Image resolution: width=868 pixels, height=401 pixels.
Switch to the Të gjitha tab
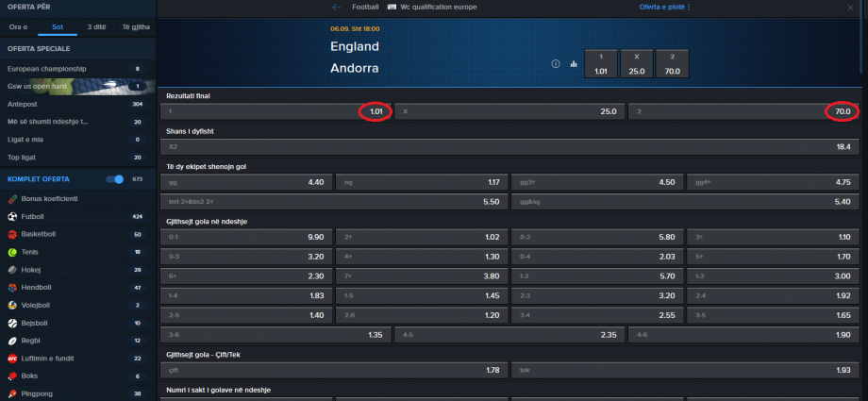[x=136, y=26]
